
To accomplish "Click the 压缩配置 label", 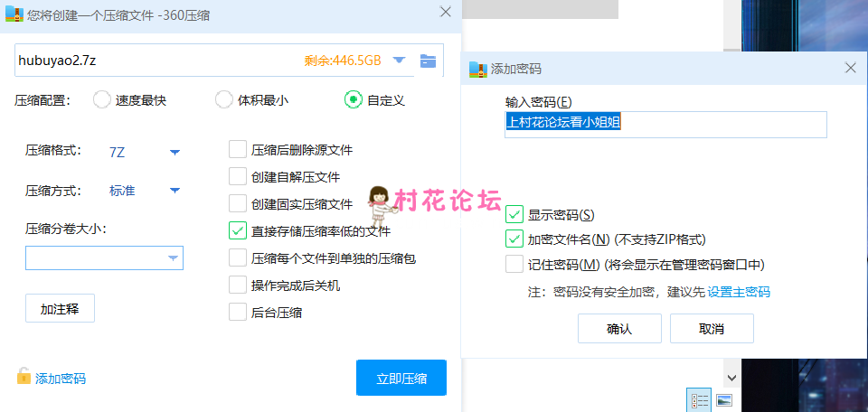I will pyautogui.click(x=42, y=100).
